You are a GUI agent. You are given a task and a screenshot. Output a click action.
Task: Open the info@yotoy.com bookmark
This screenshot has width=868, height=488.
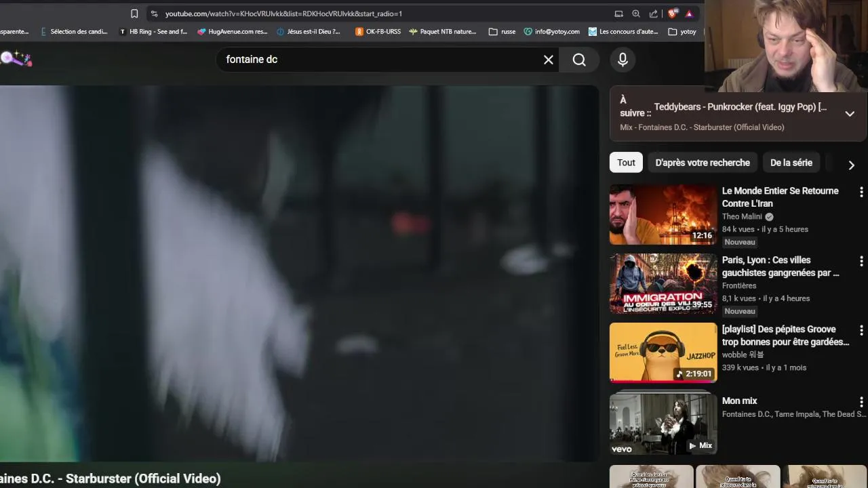pyautogui.click(x=552, y=31)
